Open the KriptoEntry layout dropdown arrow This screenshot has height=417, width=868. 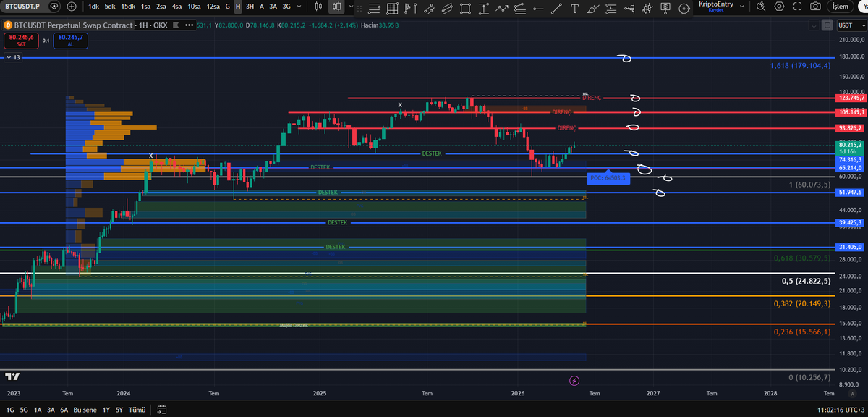742,7
